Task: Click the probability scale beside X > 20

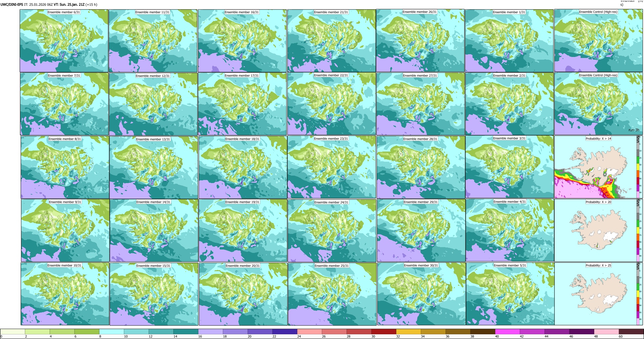Action: tap(638, 230)
